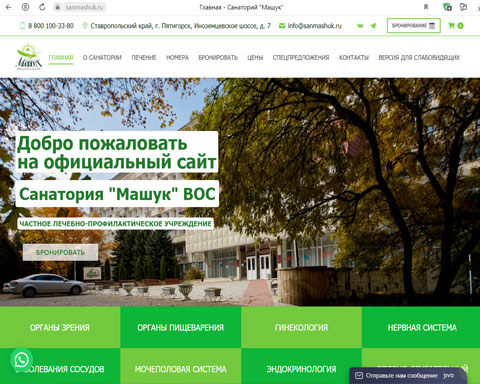The height and width of the screenshot is (384, 480).
Task: Open КОНТАКТЫ menu item
Action: [354, 57]
